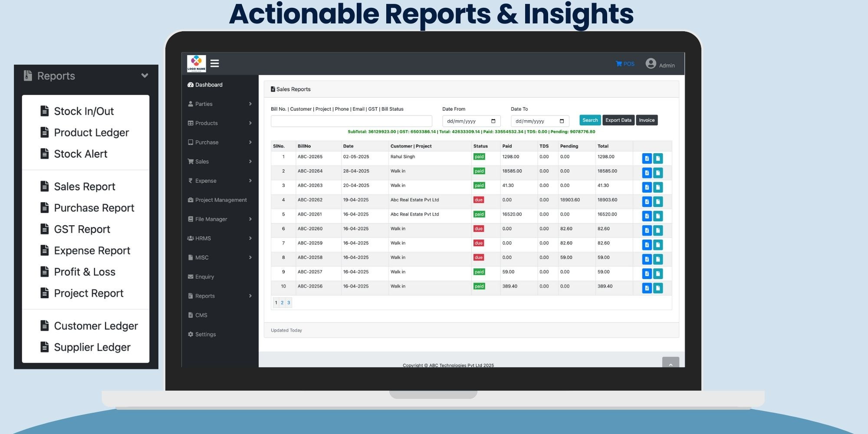This screenshot has width=868, height=434.
Task: Open calendar picker in Date From field
Action: [493, 121]
